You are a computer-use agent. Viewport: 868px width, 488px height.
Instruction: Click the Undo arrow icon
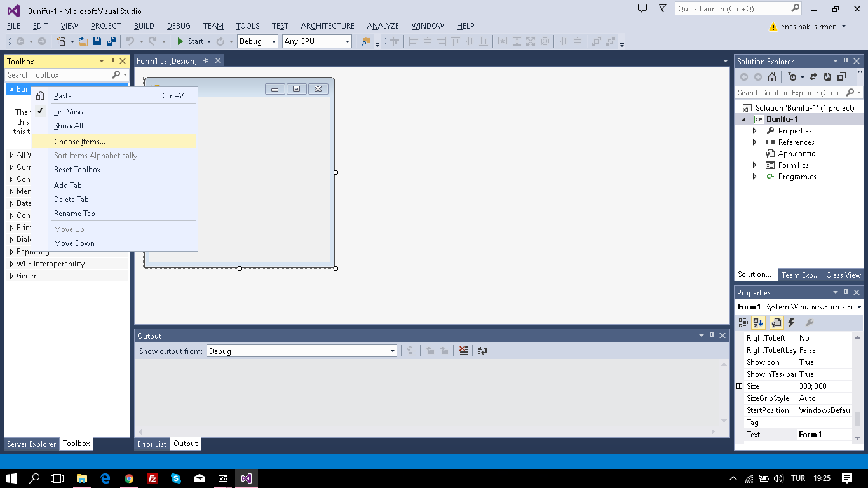click(130, 41)
